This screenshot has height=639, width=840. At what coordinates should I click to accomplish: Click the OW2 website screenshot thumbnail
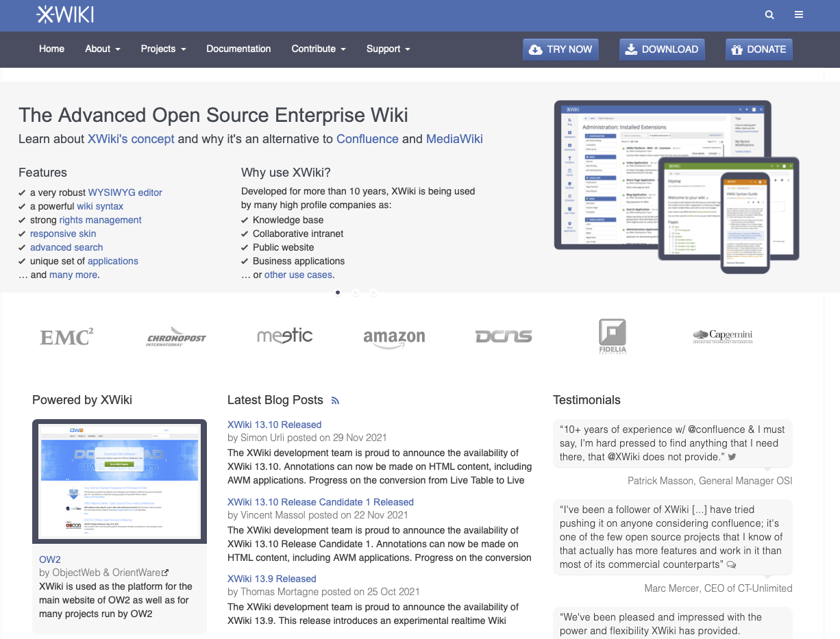tap(119, 481)
